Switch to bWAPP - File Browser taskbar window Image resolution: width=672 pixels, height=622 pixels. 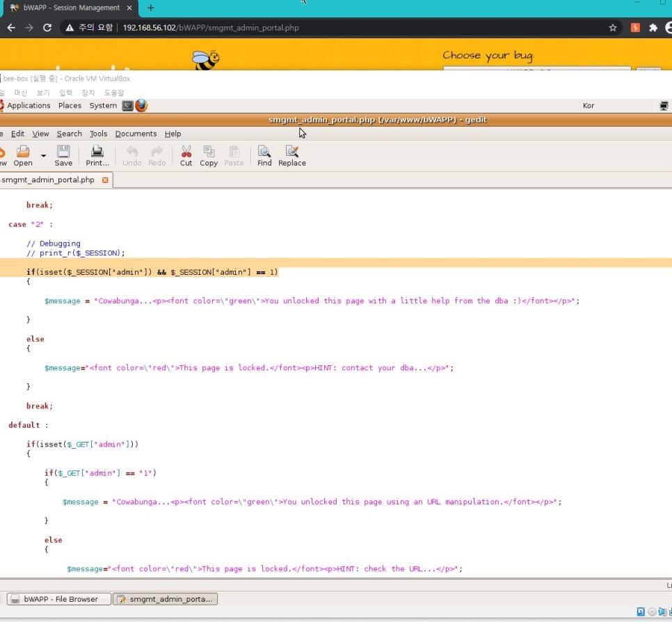point(59,599)
